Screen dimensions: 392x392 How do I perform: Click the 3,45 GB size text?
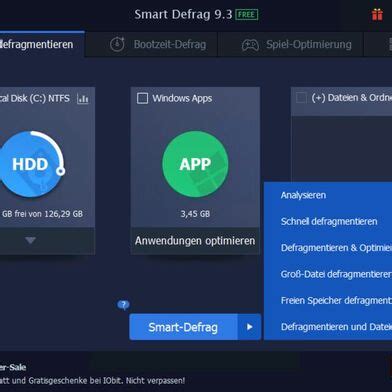point(195,214)
